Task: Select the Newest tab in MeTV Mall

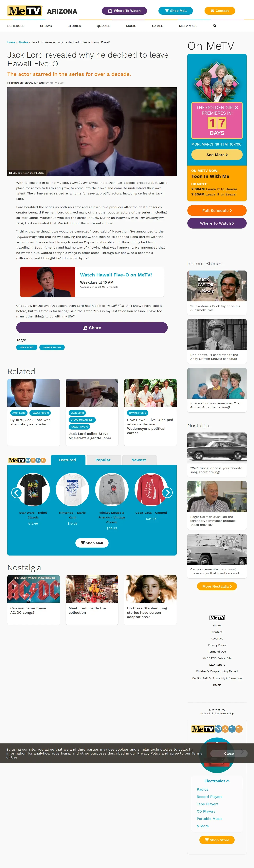Action: 139,460
